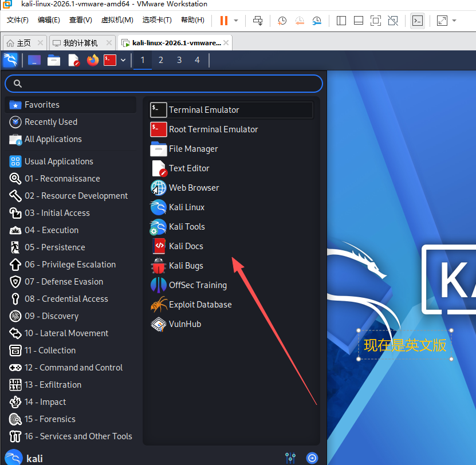The image size is (476, 465).
Task: Open the dropdown next to the pause button
Action: click(235, 21)
